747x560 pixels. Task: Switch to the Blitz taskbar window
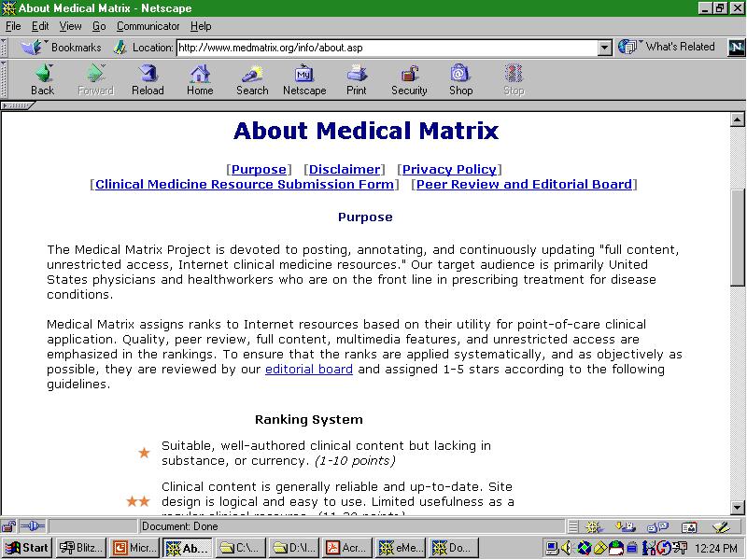coord(80,548)
